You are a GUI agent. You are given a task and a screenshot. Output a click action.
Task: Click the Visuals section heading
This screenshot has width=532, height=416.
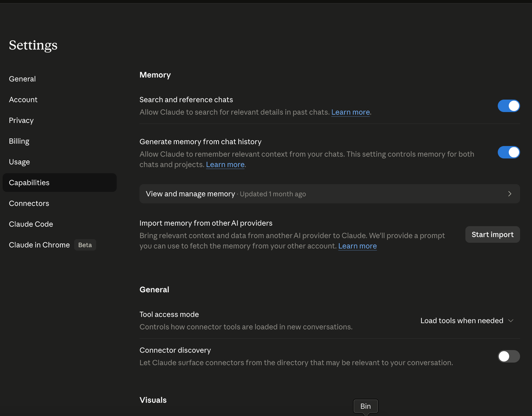point(153,400)
